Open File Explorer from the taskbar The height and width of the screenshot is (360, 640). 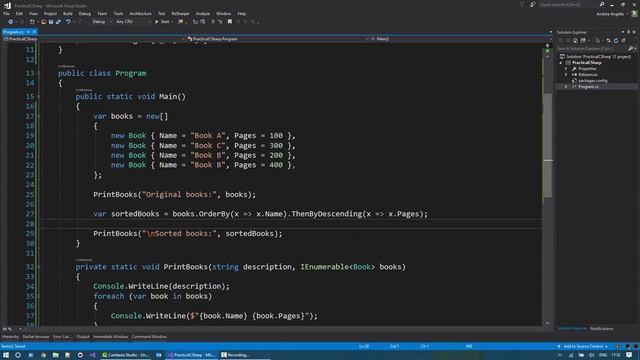click(56, 355)
